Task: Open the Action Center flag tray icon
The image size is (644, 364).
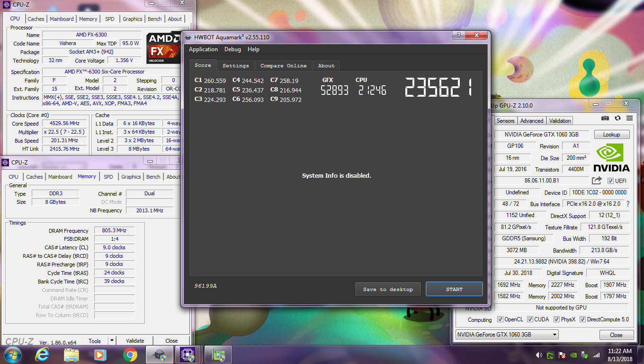Action: (x=562, y=355)
